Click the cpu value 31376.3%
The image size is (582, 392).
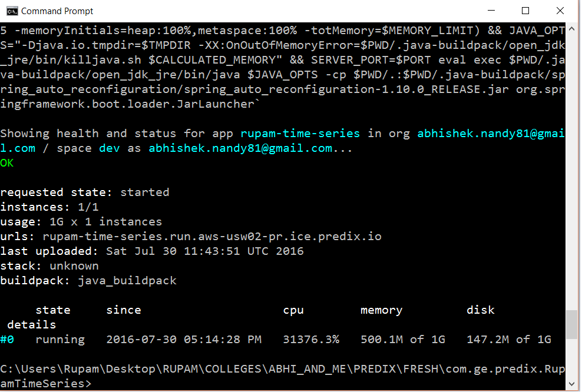(311, 340)
